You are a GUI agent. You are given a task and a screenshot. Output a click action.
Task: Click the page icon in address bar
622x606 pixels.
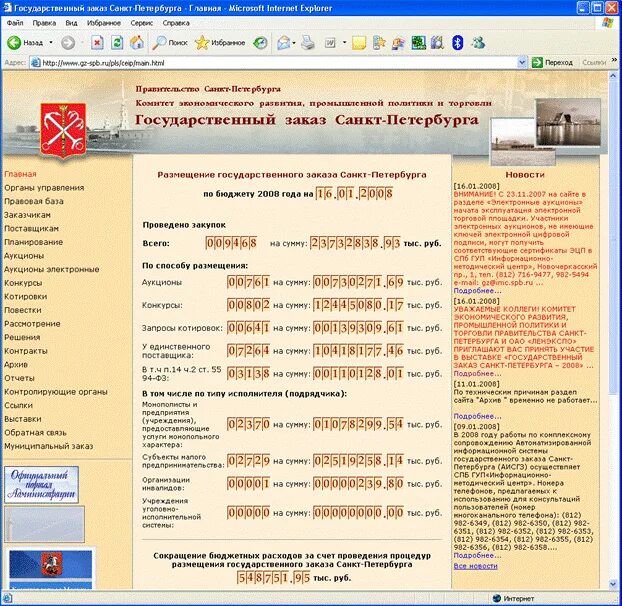(35, 63)
